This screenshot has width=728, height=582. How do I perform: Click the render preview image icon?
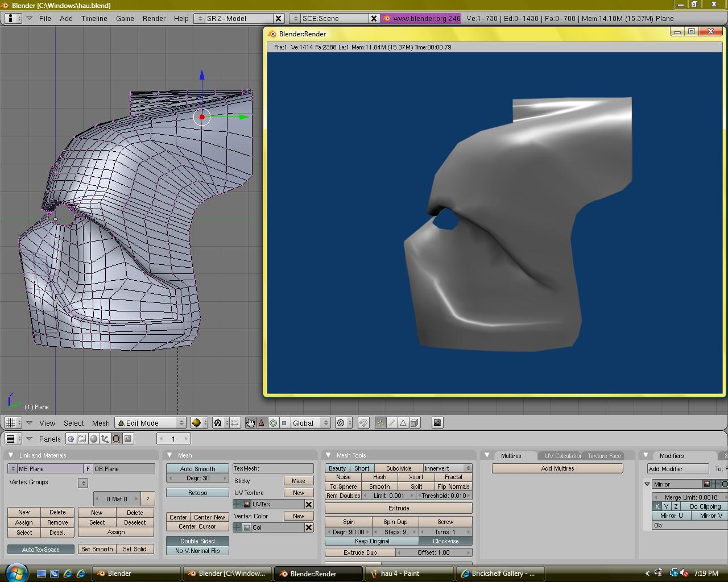(437, 423)
